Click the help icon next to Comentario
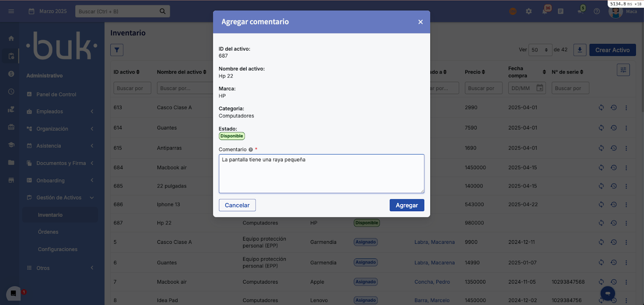The width and height of the screenshot is (644, 305). coord(251,150)
